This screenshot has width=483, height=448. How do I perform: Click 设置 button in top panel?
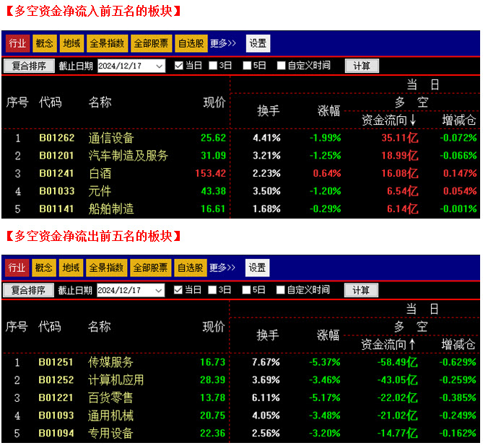point(258,43)
